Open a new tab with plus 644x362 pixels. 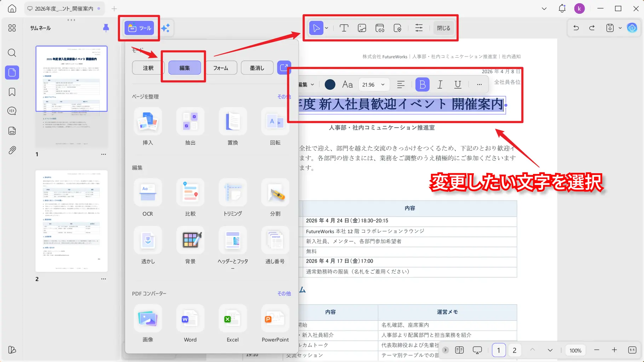point(114,8)
